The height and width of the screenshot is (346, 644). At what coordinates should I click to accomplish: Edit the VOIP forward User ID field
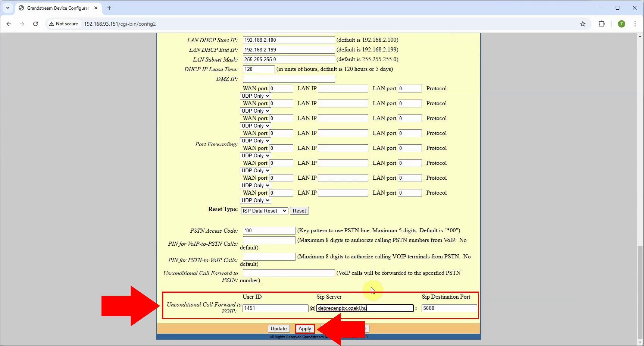tap(275, 308)
